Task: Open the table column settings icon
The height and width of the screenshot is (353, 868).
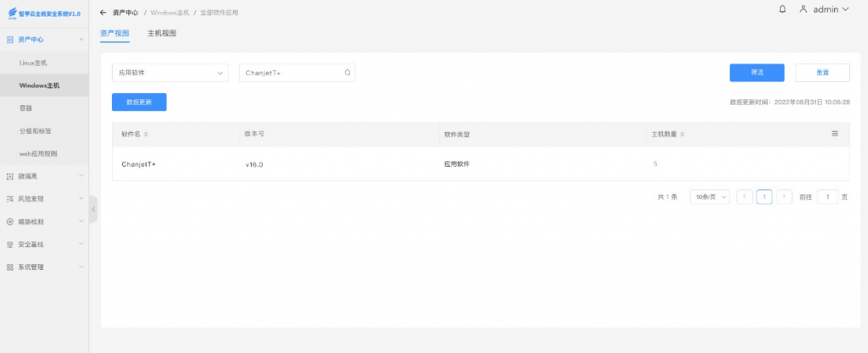Action: [834, 134]
